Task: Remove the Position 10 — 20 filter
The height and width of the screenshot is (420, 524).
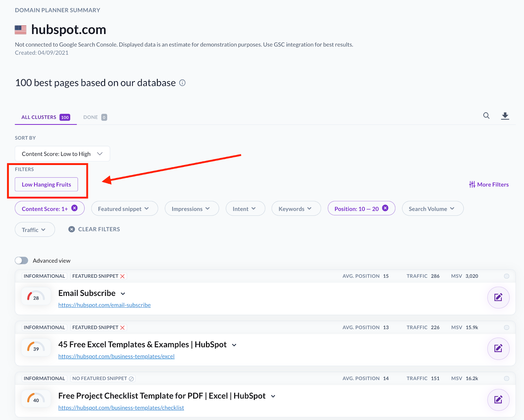Action: pyautogui.click(x=385, y=208)
